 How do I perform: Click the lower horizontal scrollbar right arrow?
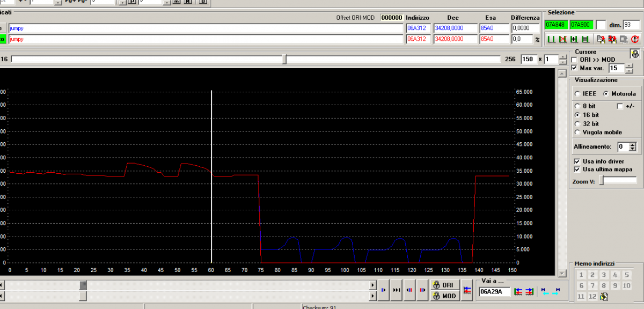(373, 296)
